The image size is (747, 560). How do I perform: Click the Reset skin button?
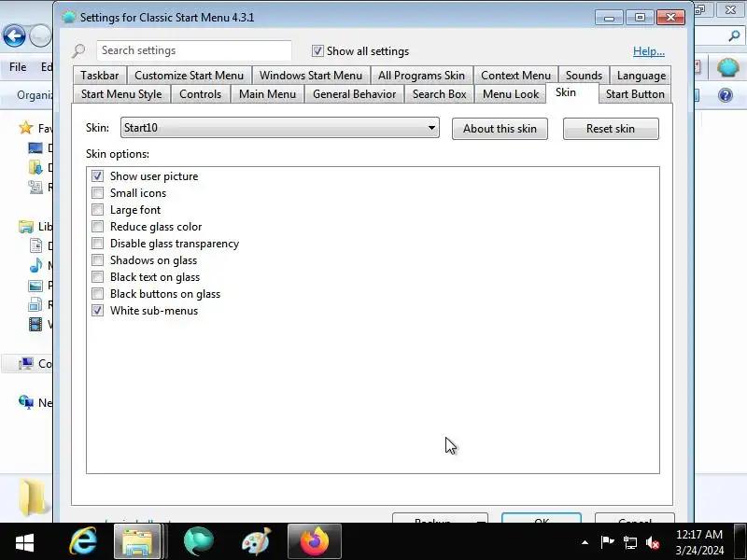[611, 129]
